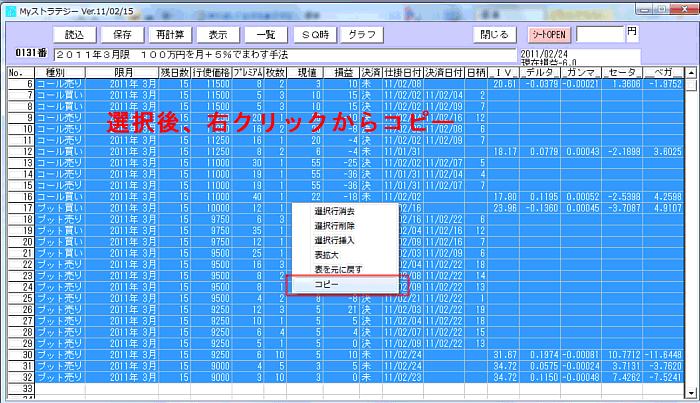Select row number 12
This screenshot has height=403, width=700.
coord(21,152)
